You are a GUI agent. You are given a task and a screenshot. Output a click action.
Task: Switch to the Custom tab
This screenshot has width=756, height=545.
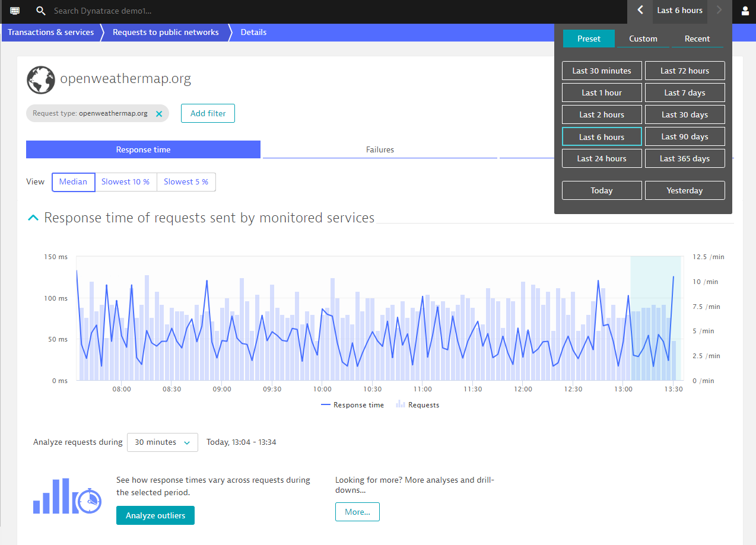click(x=643, y=39)
